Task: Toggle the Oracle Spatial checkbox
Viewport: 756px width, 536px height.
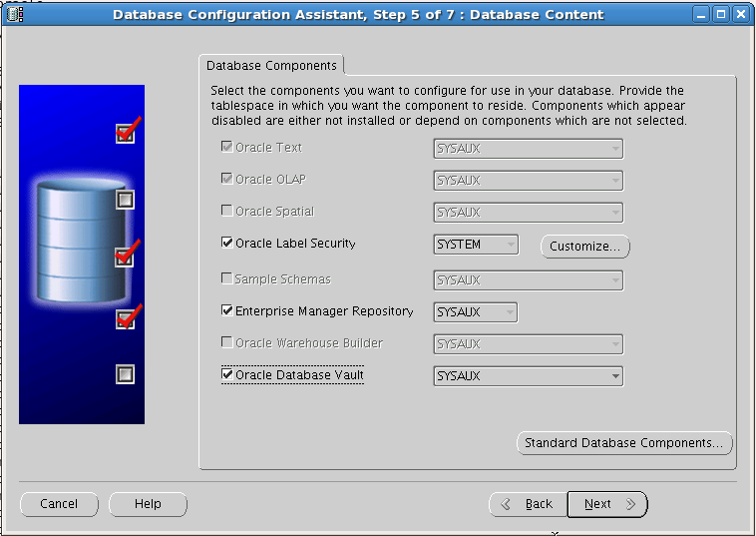Action: coord(226,211)
